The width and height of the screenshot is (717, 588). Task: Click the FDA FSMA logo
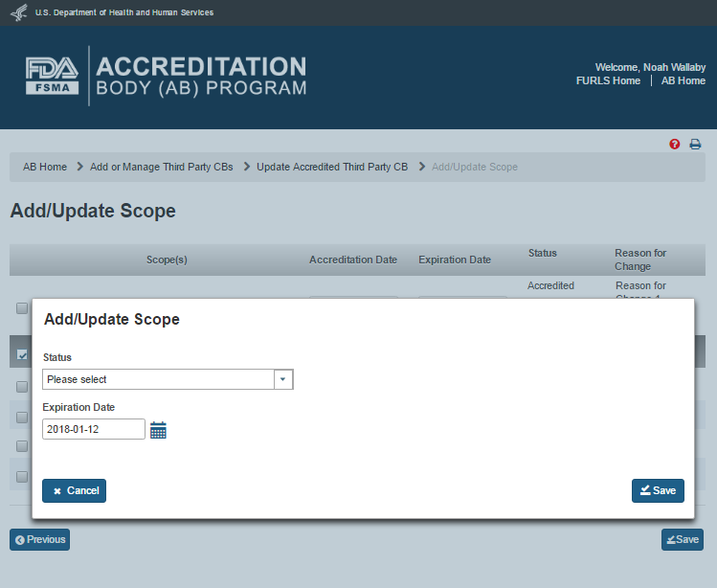(53, 77)
